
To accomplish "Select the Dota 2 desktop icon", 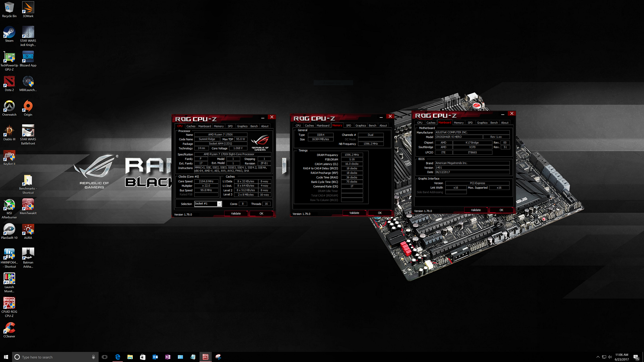I will click(9, 83).
